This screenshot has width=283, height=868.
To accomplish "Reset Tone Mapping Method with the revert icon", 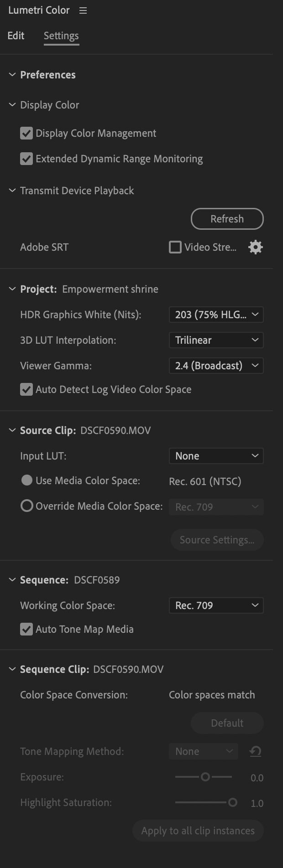I will coord(255,751).
